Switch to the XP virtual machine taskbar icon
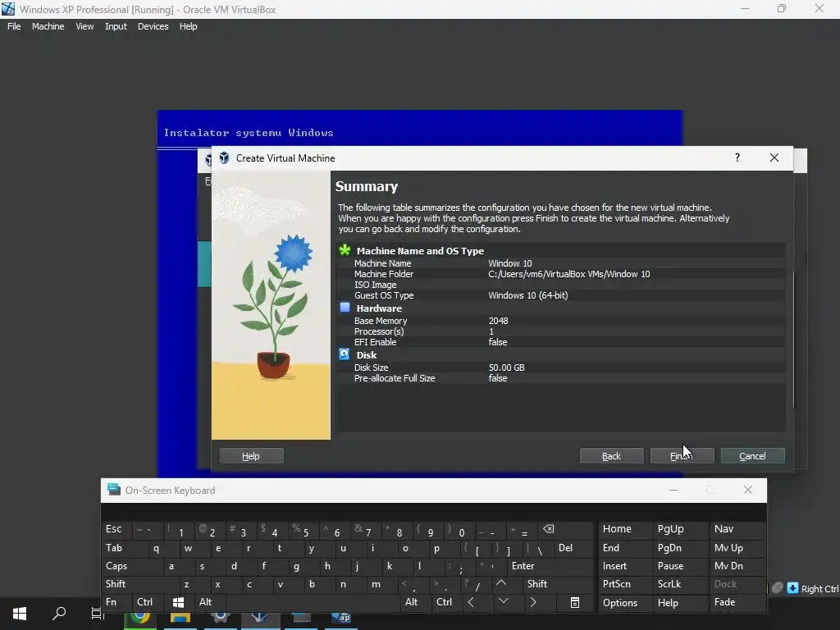This screenshot has height=630, width=840. click(341, 619)
